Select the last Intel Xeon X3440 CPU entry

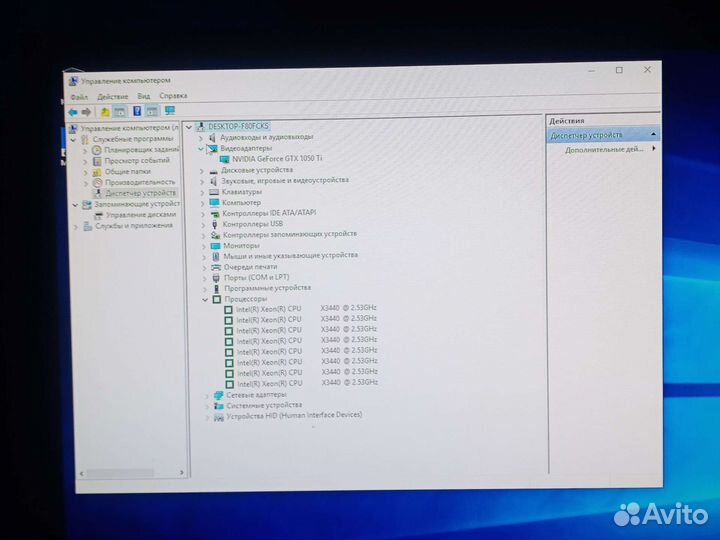(307, 383)
